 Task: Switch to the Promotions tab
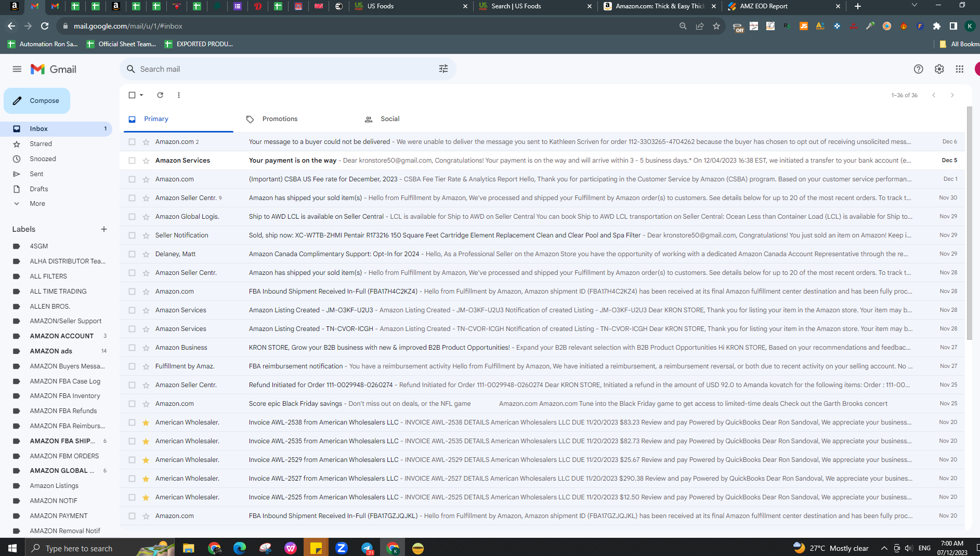click(280, 119)
